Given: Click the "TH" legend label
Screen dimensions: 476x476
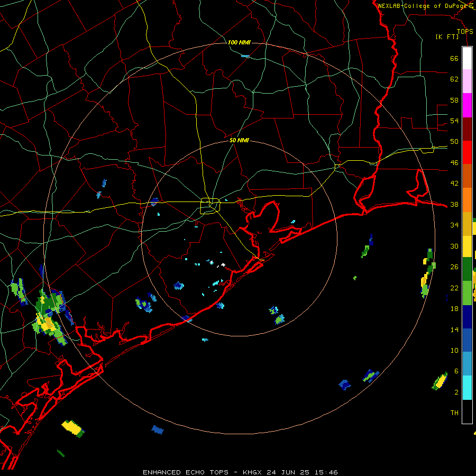Looking at the screenshot, I should click(454, 413).
